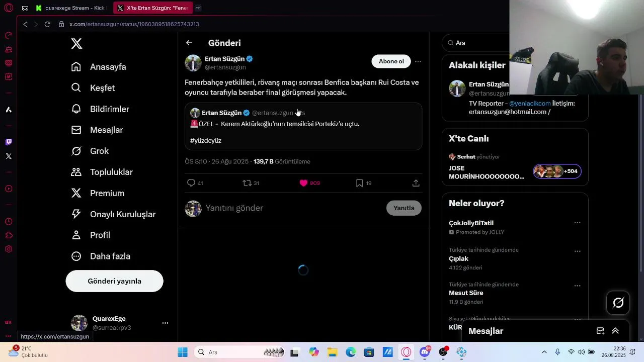Unlike the post via pink heart
This screenshot has width=644, height=362.
coord(303,183)
